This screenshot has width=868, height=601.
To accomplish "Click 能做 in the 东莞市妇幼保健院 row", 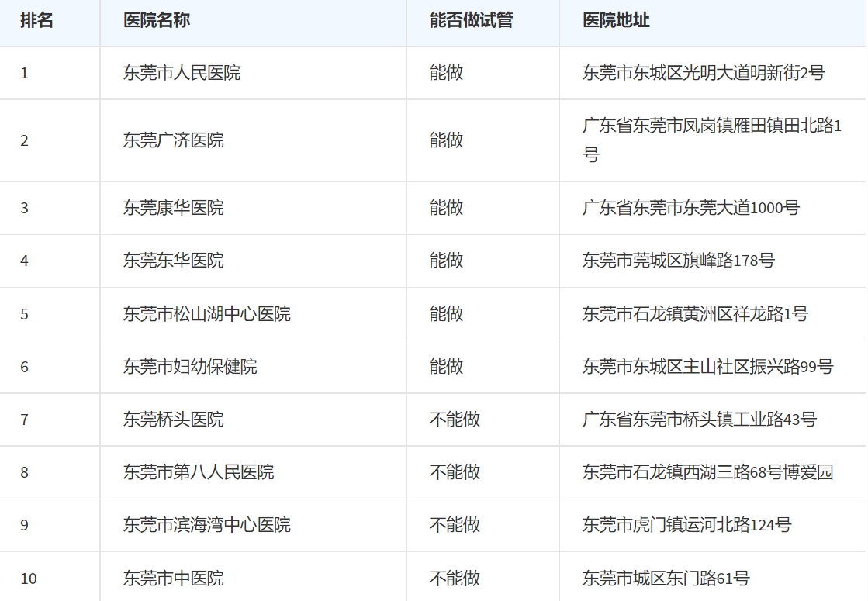I will coord(446,367).
